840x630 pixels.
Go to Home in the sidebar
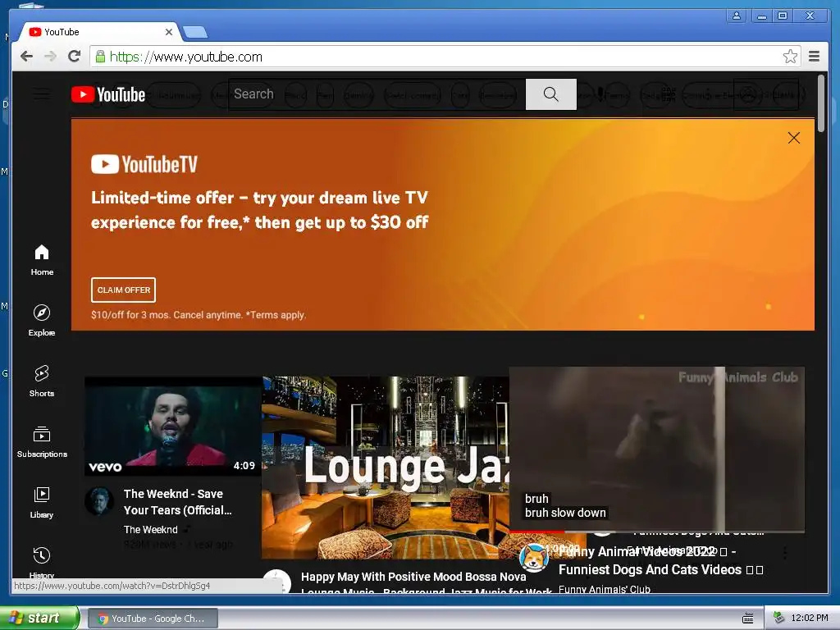[42, 260]
